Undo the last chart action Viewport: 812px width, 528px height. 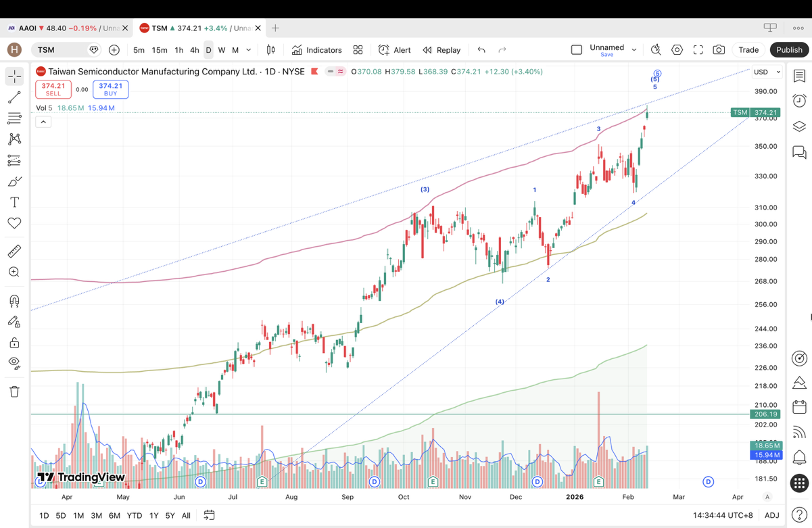click(x=481, y=50)
